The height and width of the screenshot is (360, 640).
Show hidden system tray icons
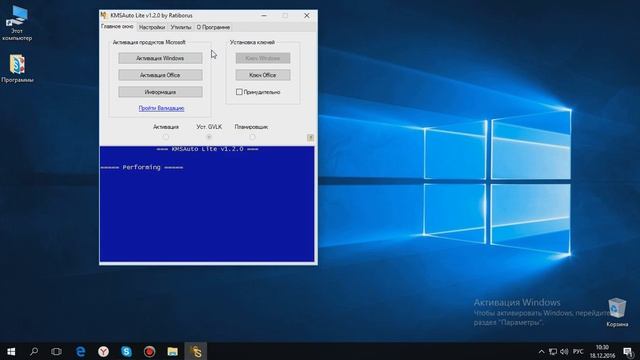[x=541, y=351]
